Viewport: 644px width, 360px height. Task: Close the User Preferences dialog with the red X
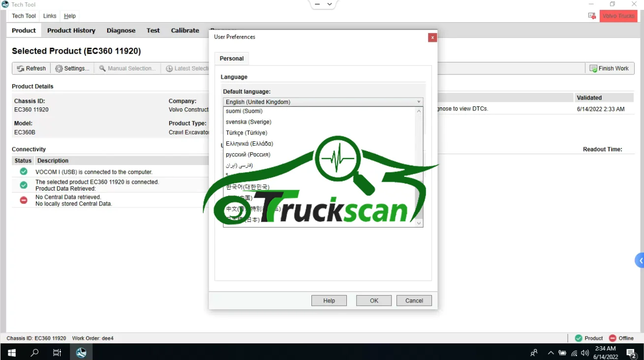[432, 37]
